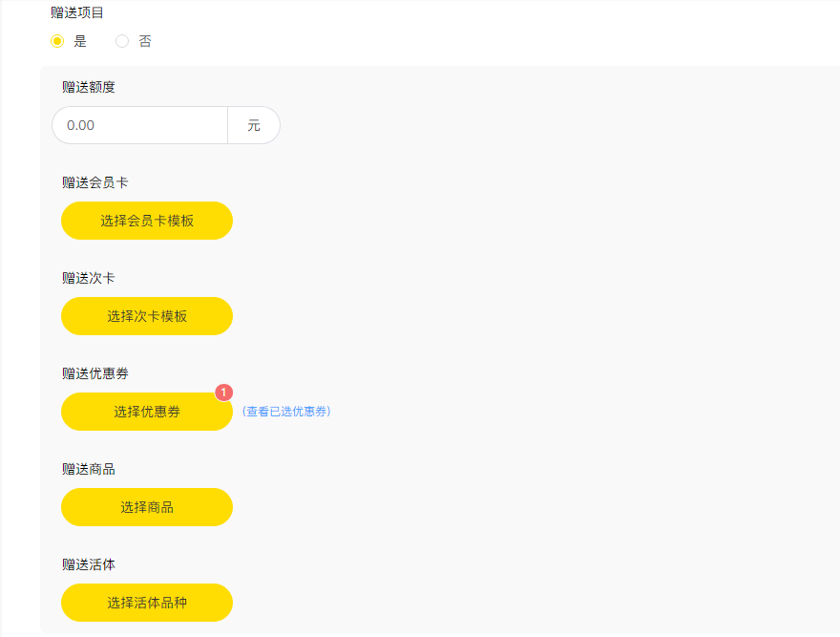Select the 是 radio option
This screenshot has height=637, width=840.
click(x=57, y=41)
